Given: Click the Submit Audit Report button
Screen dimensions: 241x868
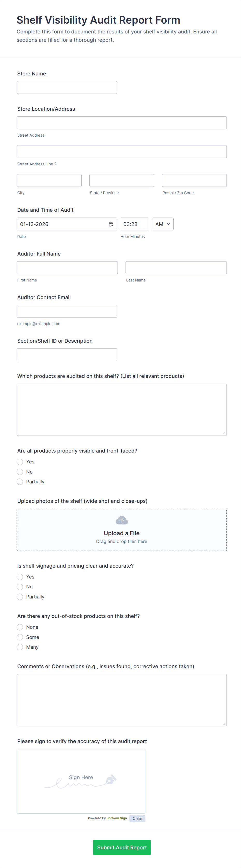Looking at the screenshot, I should click(x=121, y=847).
